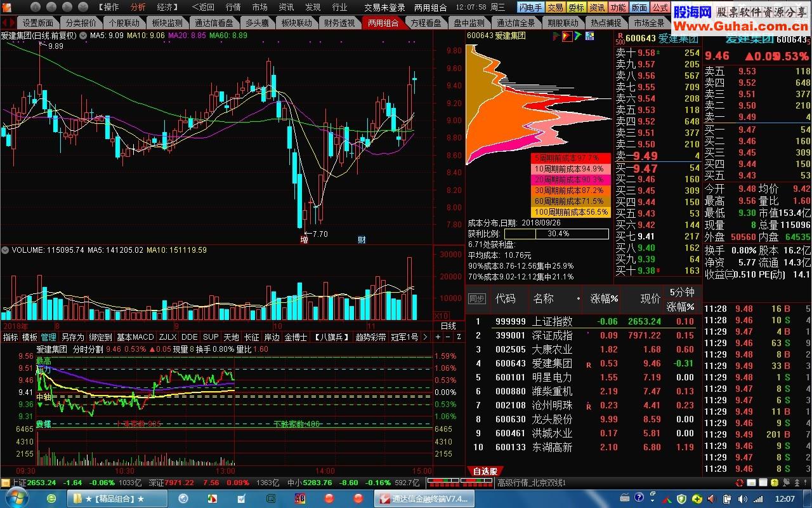Click the 100周期前成本 legend swatch
Screen dimensions: 812x508
(x=571, y=212)
